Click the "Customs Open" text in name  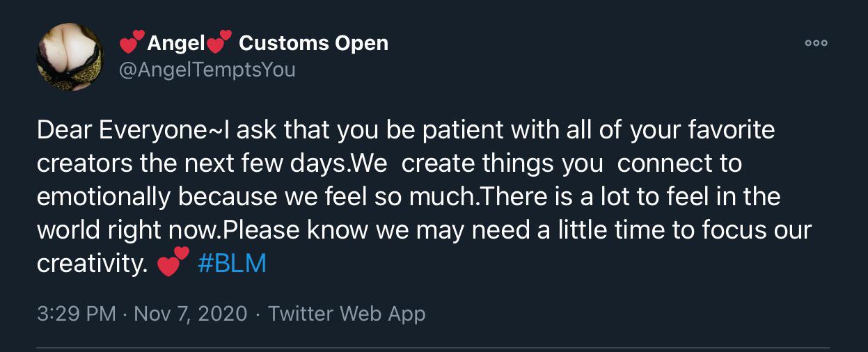click(x=313, y=43)
